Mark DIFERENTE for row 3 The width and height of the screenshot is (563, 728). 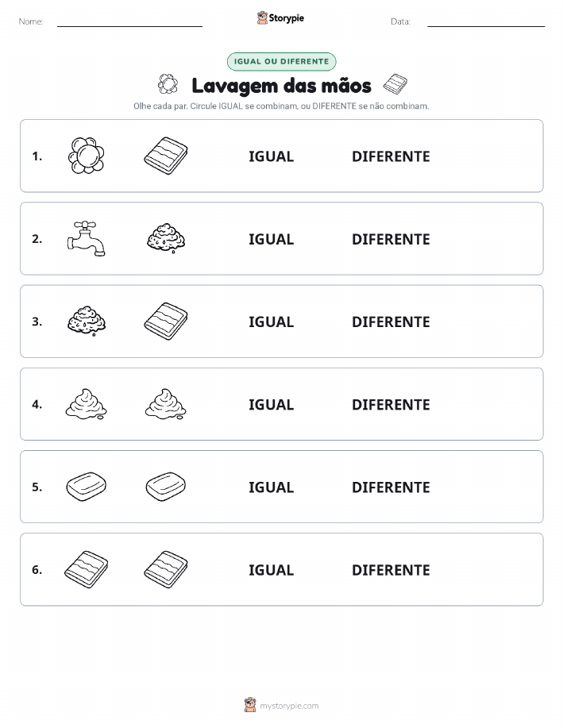click(391, 322)
